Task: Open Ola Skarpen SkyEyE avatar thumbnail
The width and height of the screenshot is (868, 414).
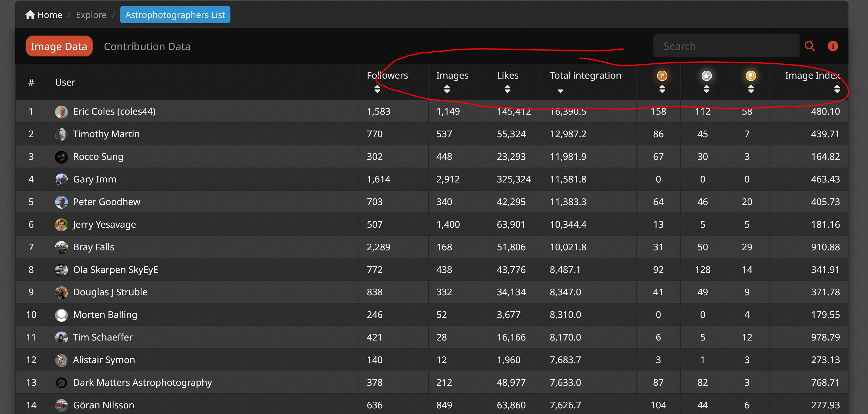Action: tap(61, 270)
